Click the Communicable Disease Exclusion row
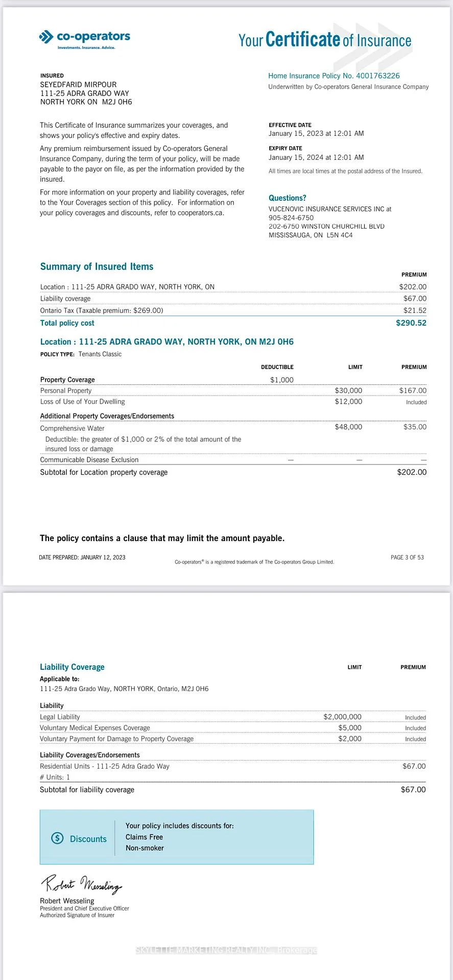453x980 pixels. click(x=233, y=460)
